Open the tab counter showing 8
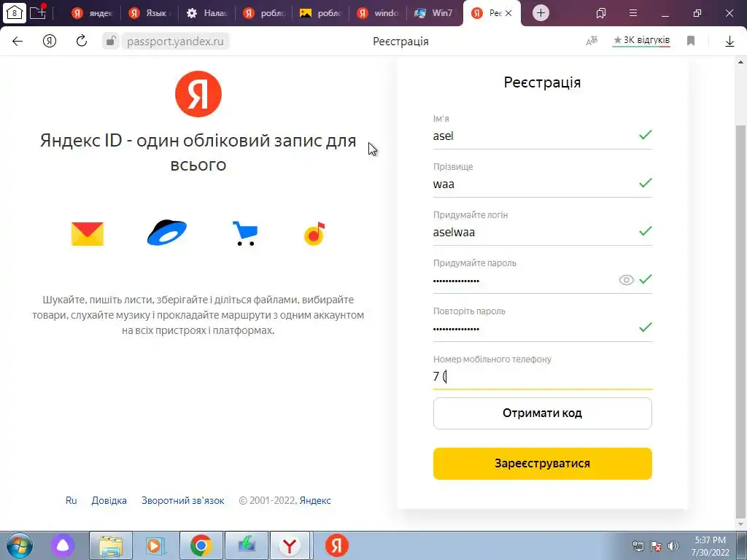The height and width of the screenshot is (560, 747). tap(15, 13)
